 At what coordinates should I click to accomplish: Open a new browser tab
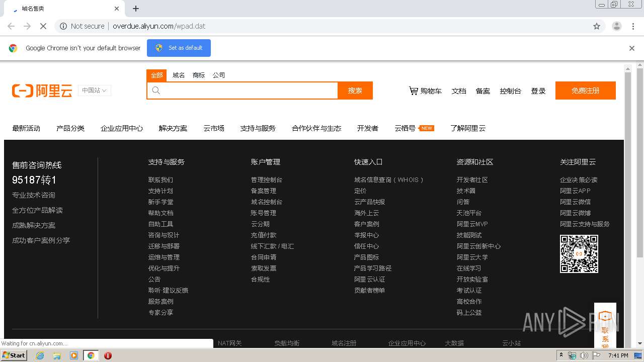click(136, 9)
